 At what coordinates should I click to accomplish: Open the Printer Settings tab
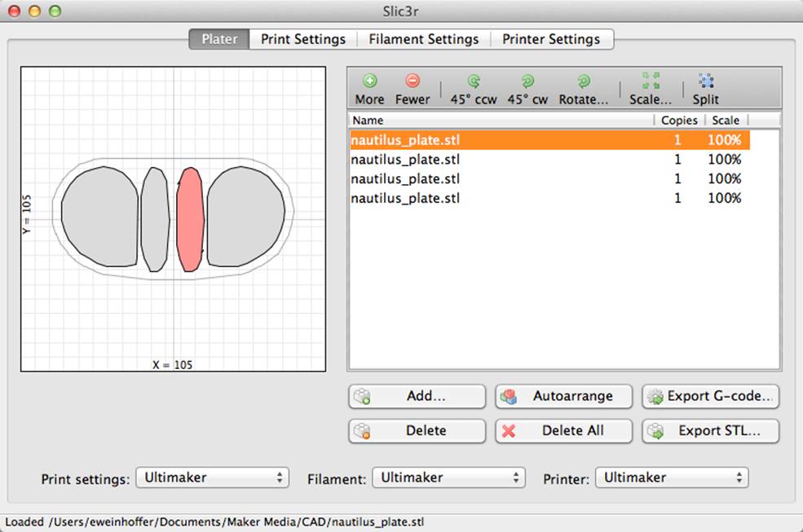pos(552,39)
